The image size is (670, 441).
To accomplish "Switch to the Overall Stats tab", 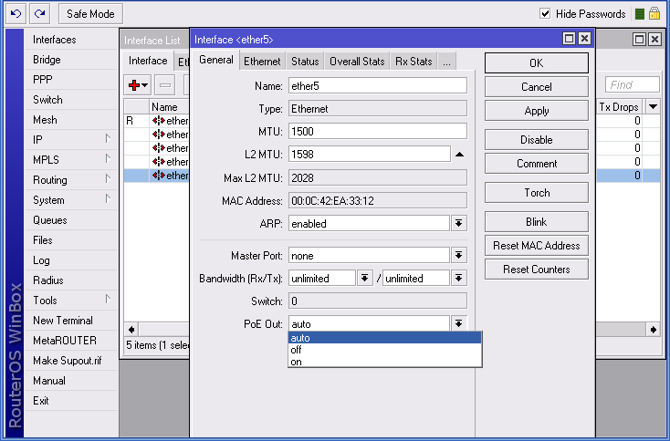I will click(x=357, y=62).
